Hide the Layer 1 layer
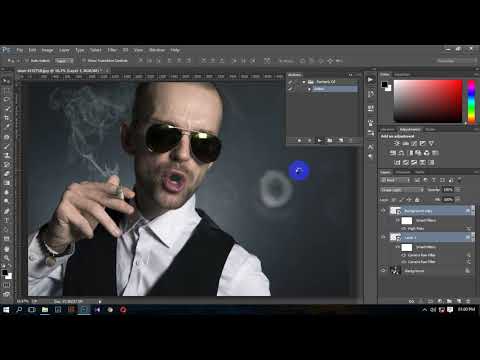 click(383, 237)
